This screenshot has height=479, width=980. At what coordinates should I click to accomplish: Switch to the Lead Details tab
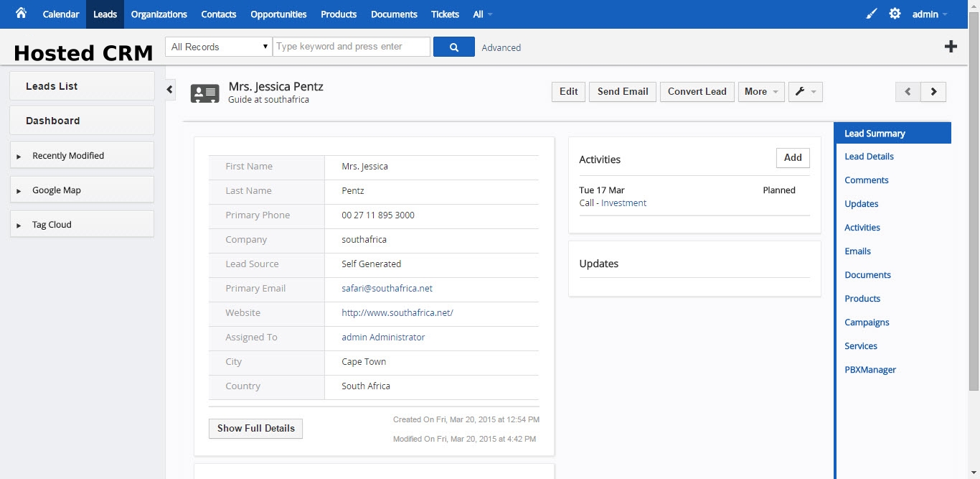coord(869,157)
